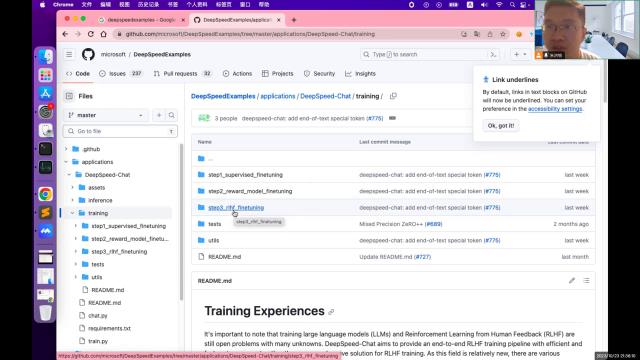Open GitHub home via Octocat logo

(x=88, y=54)
